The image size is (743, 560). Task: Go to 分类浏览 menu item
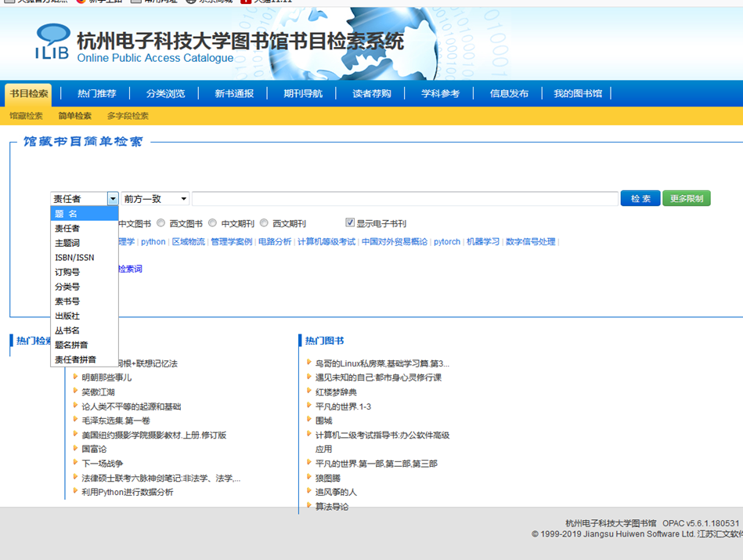(x=165, y=93)
